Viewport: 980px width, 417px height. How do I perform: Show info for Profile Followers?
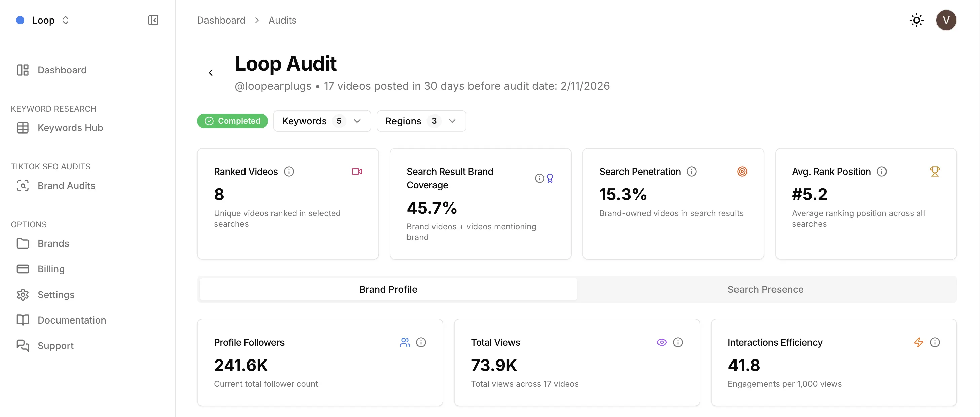point(421,342)
